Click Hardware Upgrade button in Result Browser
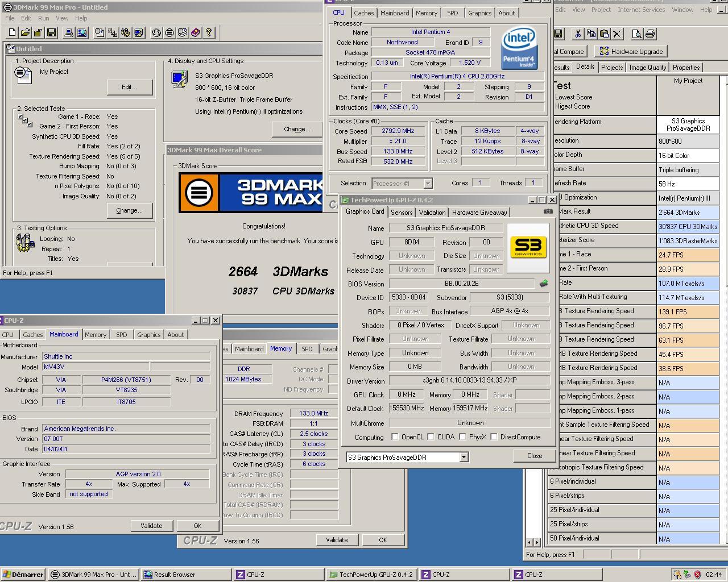728x582 pixels. [631, 51]
